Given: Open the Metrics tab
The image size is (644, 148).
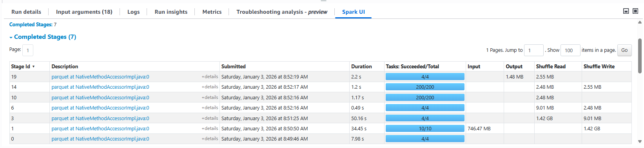Looking at the screenshot, I should click(212, 12).
